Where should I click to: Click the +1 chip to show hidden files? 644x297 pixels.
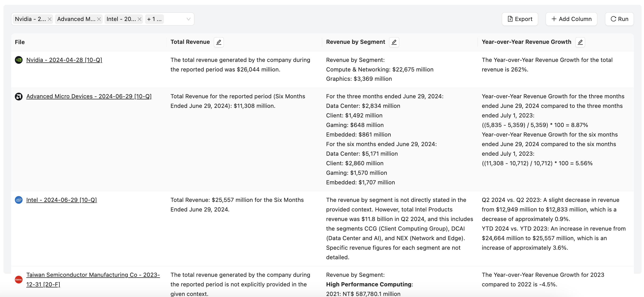click(154, 19)
